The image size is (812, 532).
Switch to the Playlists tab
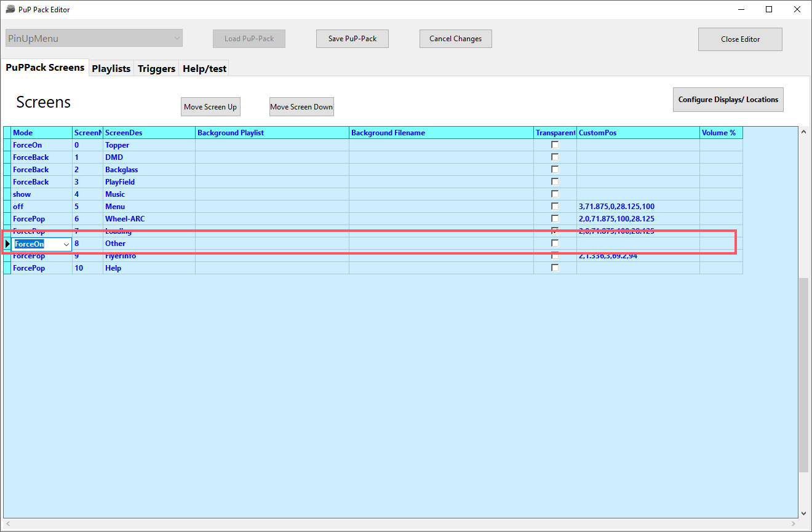[x=111, y=68]
